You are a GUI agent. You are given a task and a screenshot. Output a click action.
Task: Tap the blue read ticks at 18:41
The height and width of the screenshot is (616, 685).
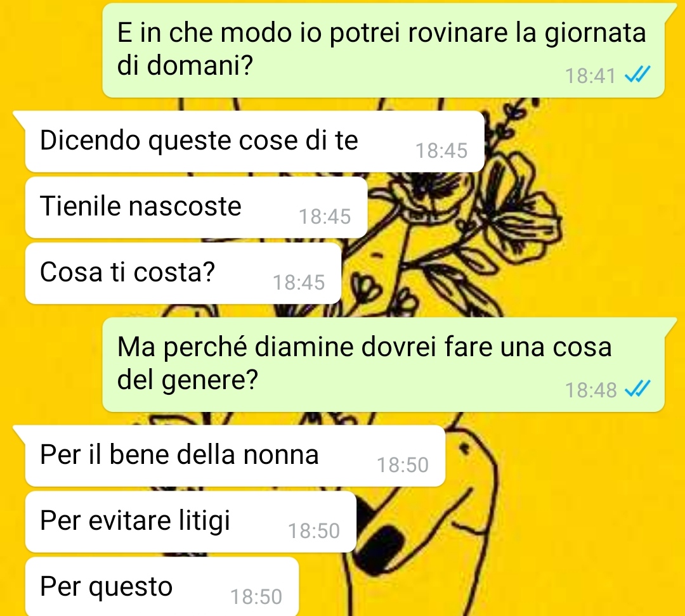click(637, 75)
